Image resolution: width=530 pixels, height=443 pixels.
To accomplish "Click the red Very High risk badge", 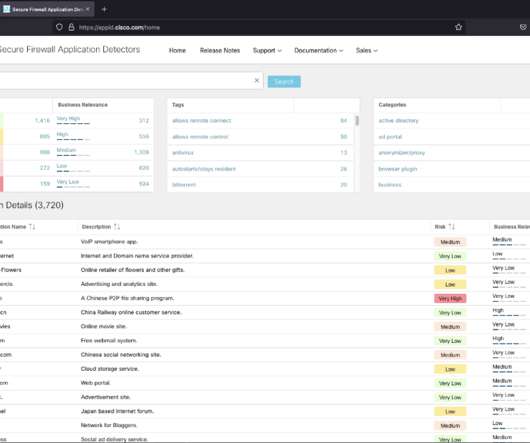I will click(x=450, y=299).
